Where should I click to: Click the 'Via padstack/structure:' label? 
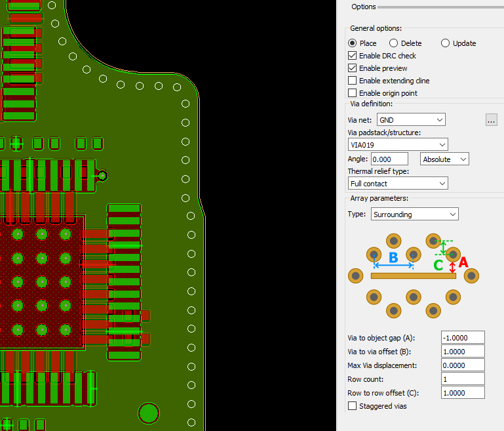(x=384, y=133)
